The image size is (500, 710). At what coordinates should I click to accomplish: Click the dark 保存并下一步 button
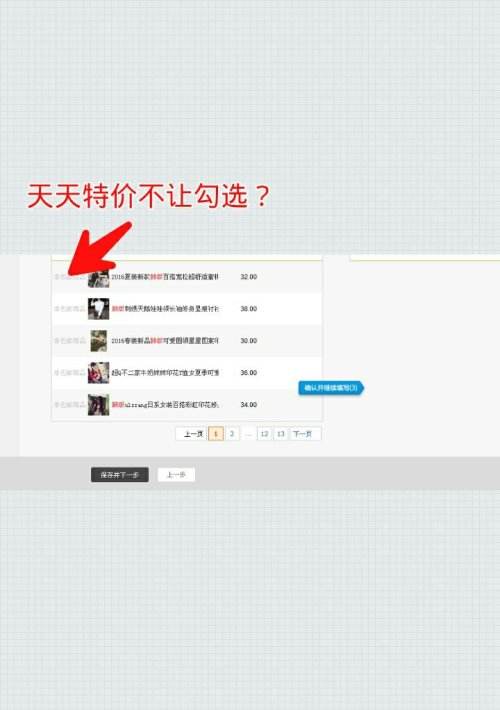coord(120,475)
